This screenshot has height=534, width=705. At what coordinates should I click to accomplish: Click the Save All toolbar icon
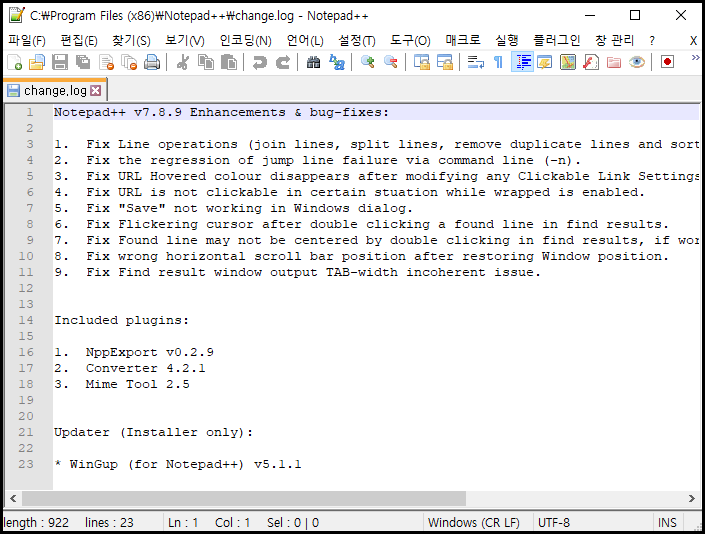point(83,62)
